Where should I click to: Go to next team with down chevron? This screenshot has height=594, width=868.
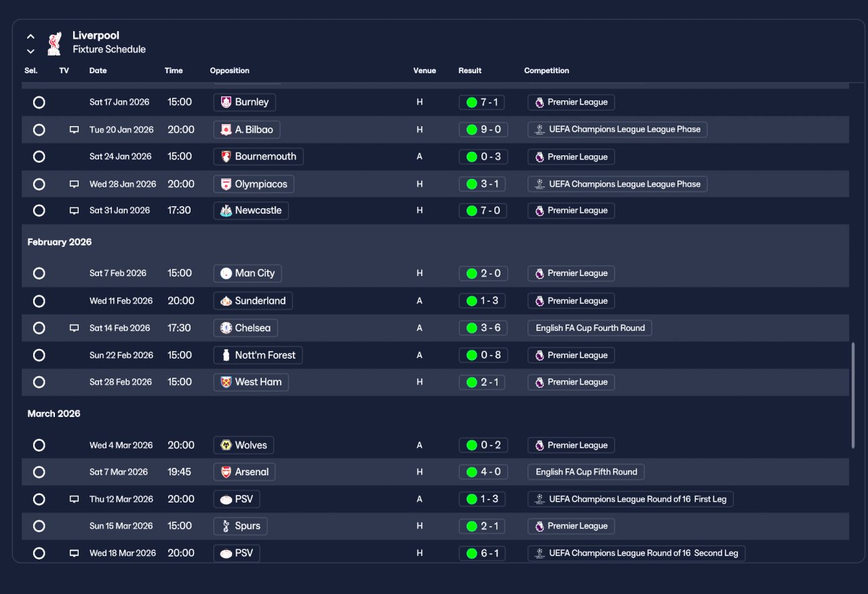click(31, 51)
